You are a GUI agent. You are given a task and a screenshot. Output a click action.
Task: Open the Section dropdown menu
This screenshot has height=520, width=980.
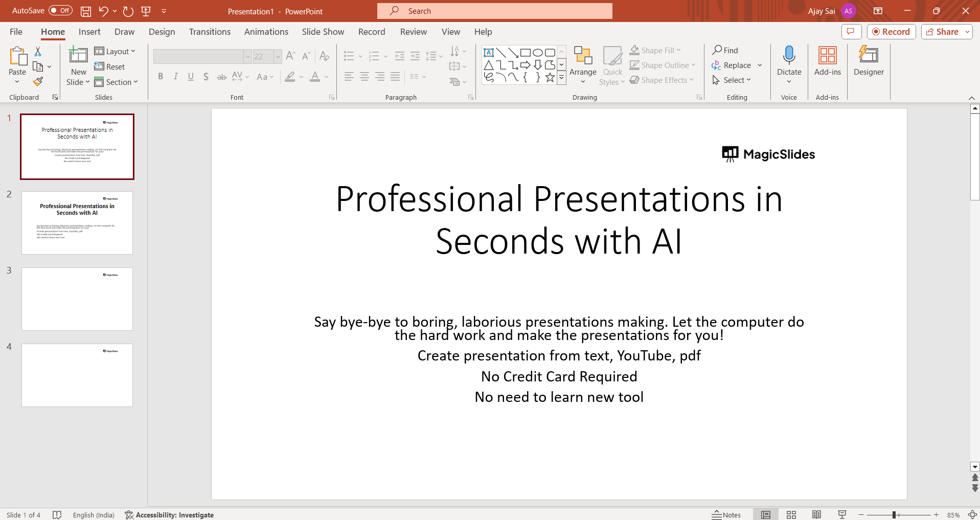tap(117, 82)
